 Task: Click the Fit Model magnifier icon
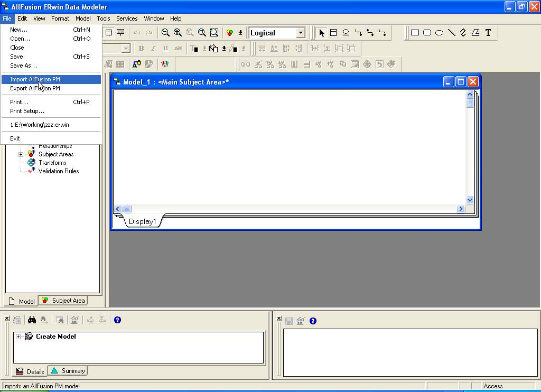[214, 33]
